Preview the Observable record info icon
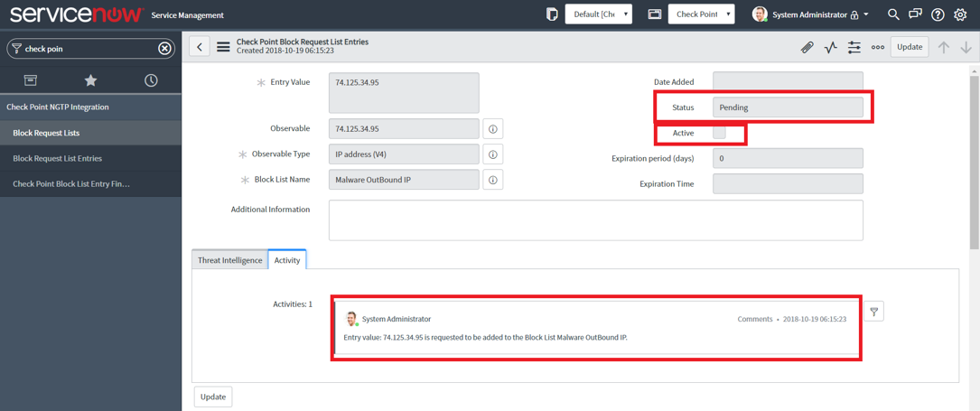Viewport: 980px width, 411px height. 492,128
